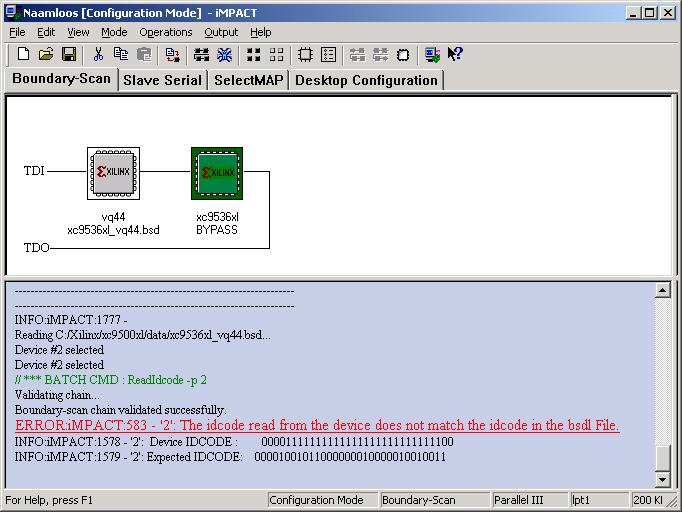682x512 pixels.
Task: Click the Copy icon
Action: click(x=121, y=54)
